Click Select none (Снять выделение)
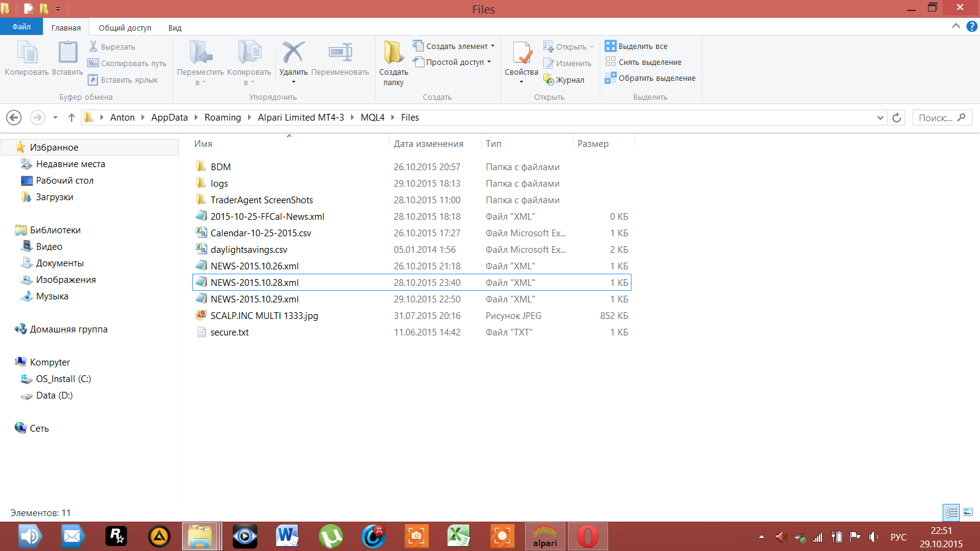This screenshot has width=980, height=551. click(x=643, y=62)
